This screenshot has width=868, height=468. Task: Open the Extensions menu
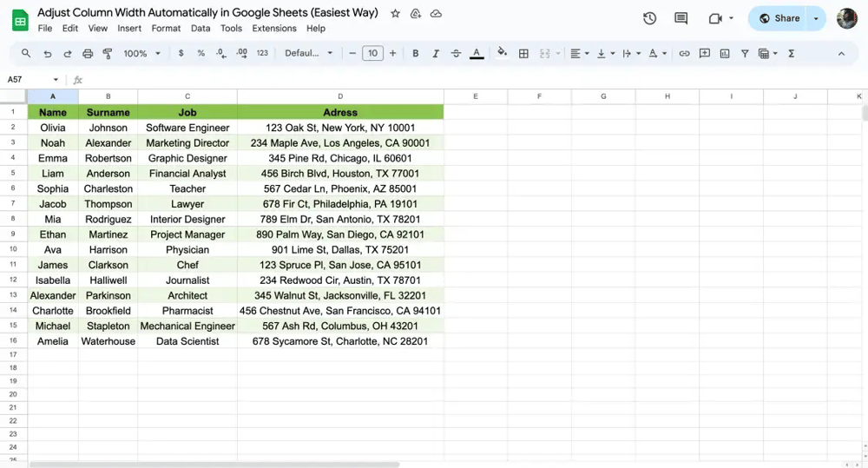273,29
